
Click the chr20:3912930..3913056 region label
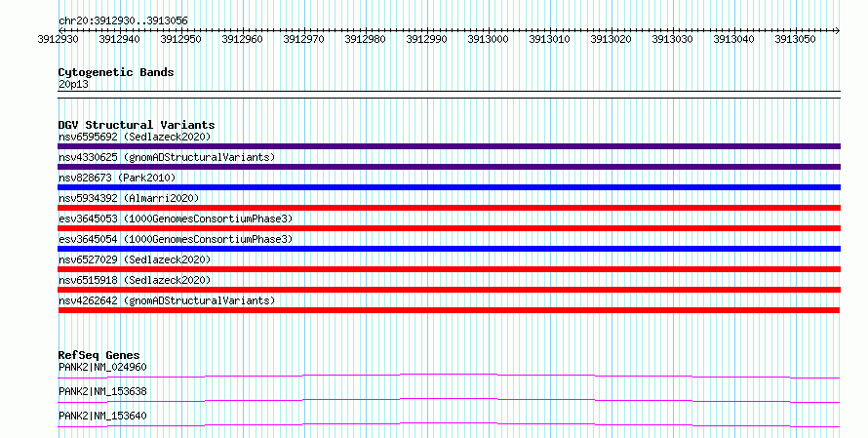[123, 20]
